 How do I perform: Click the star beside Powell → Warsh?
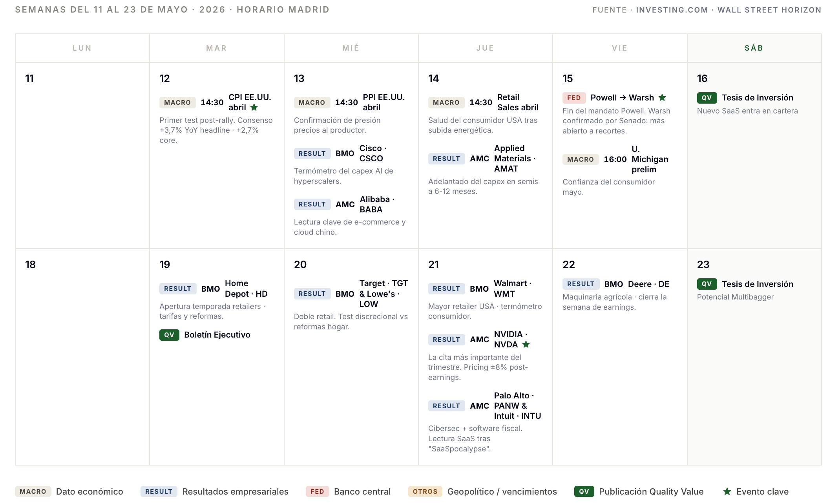(x=662, y=98)
